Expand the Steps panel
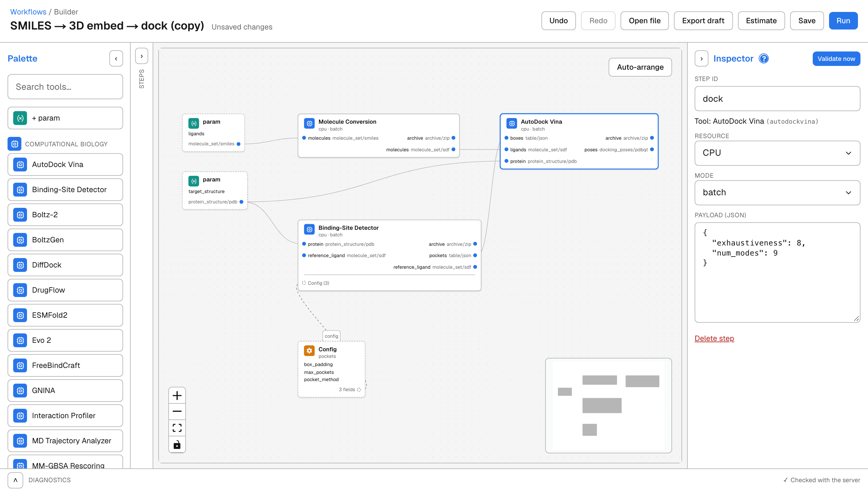This screenshot has height=491, width=868. tap(142, 56)
